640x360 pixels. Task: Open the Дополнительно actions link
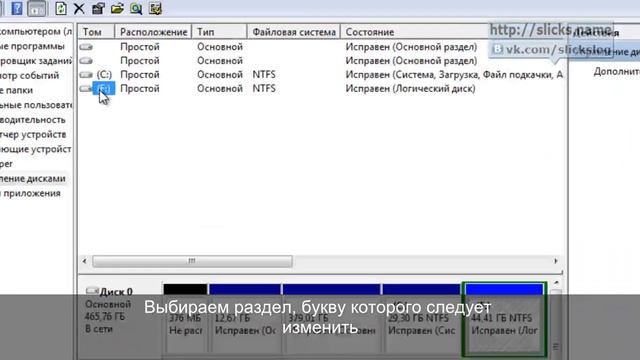(616, 71)
